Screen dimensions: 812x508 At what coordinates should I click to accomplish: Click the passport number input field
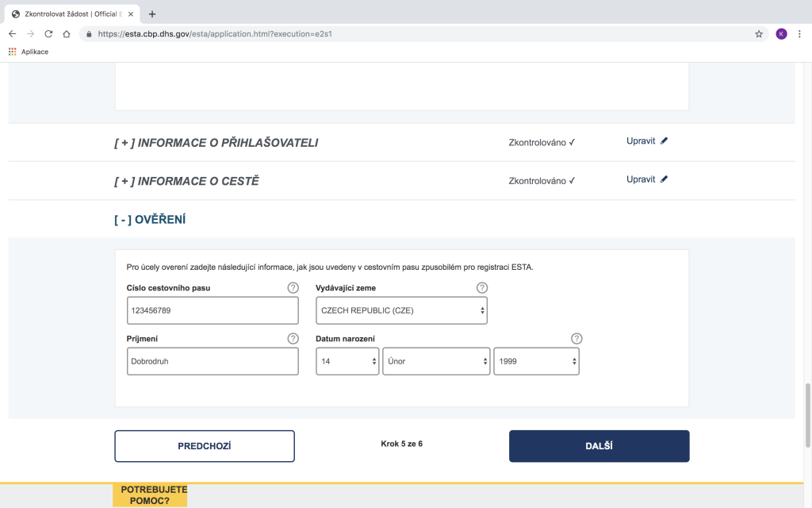coord(213,311)
